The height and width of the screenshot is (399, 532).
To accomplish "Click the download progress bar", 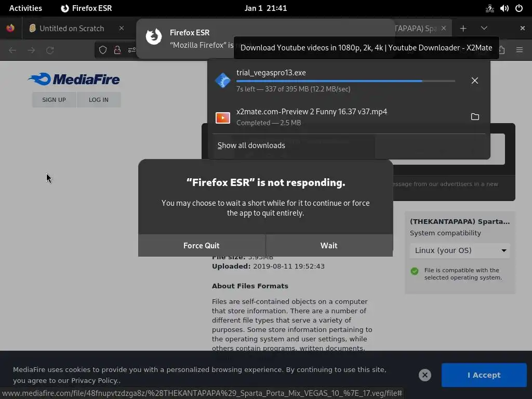I will pyautogui.click(x=345, y=81).
